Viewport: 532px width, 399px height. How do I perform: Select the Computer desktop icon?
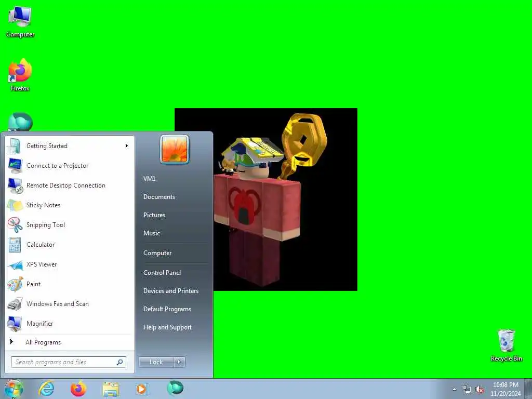[x=20, y=22]
